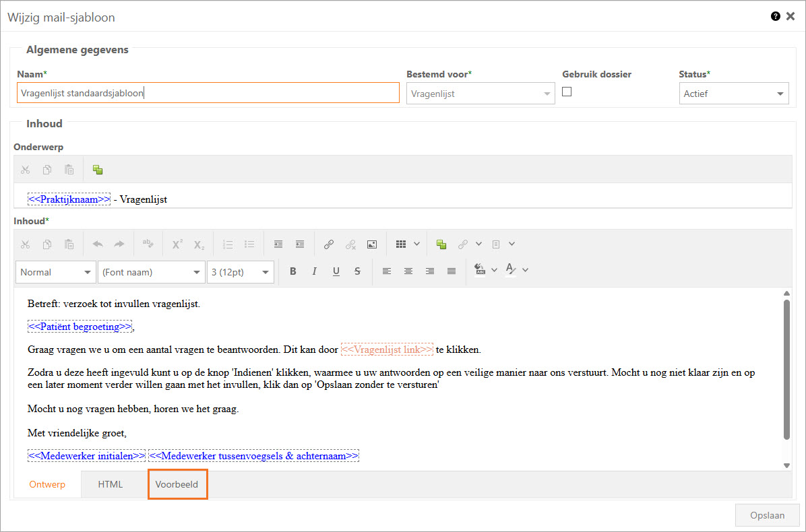Click the Opslaan button
This screenshot has height=532, width=806.
tap(767, 515)
